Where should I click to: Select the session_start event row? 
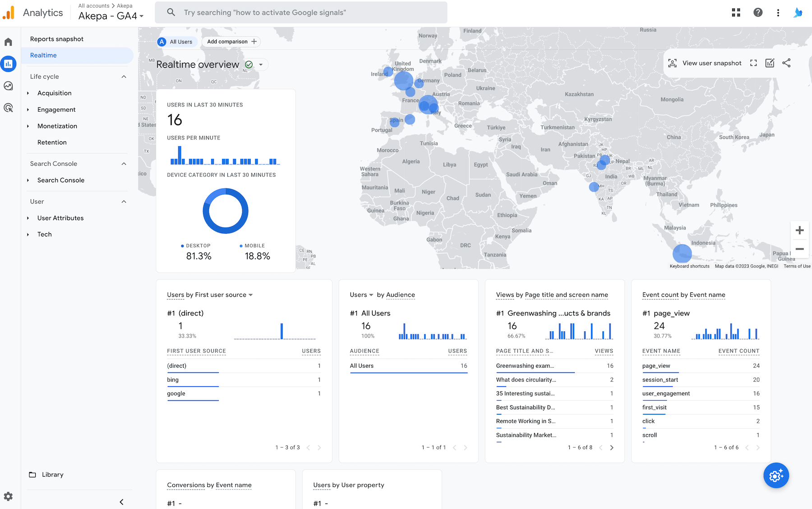[x=701, y=380]
